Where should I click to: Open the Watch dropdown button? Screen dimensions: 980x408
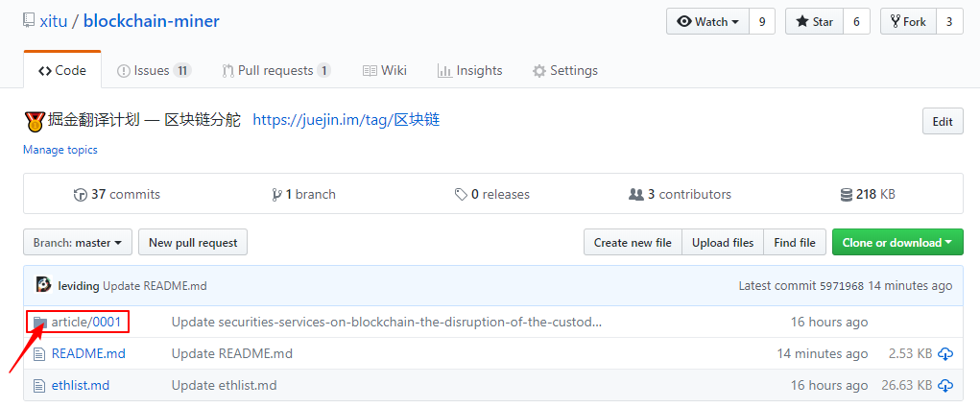pos(707,22)
